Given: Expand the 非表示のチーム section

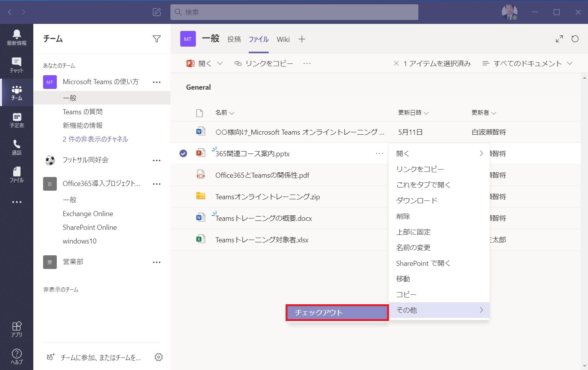Looking at the screenshot, I should pos(61,289).
